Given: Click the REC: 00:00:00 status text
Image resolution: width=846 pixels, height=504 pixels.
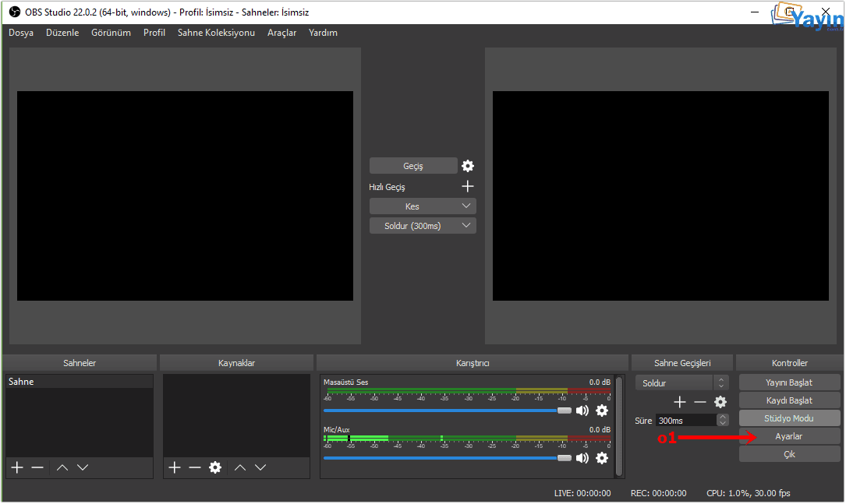Looking at the screenshot, I should [x=659, y=493].
